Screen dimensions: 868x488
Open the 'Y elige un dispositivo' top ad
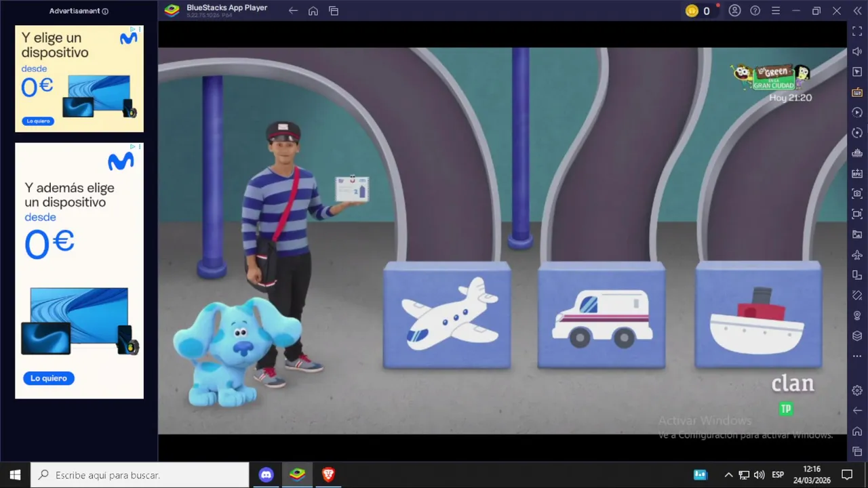(x=79, y=79)
